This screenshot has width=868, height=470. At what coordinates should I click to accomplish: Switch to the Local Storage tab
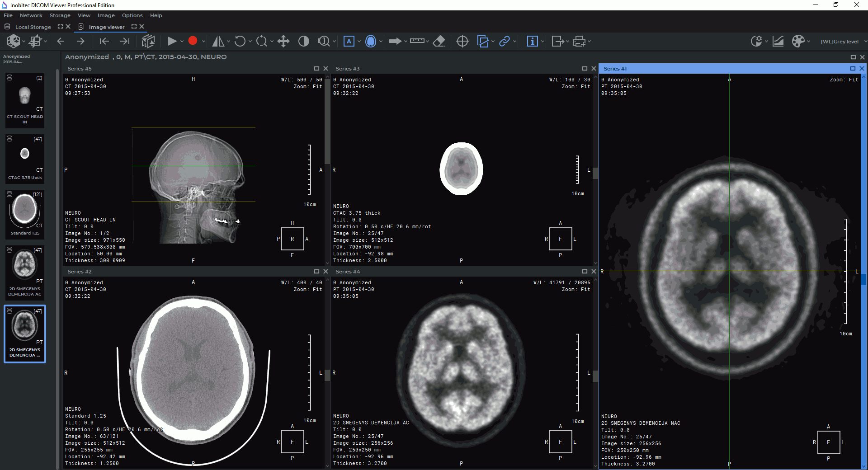pos(33,27)
